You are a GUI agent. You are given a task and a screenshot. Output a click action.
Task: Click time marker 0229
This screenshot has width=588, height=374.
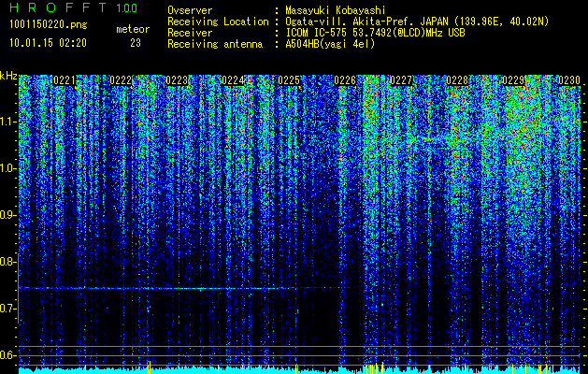click(513, 80)
